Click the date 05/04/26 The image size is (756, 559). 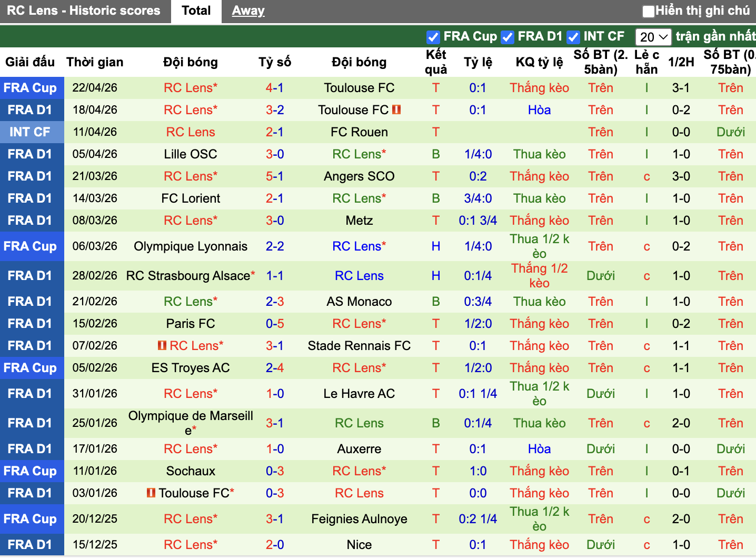[95, 154]
